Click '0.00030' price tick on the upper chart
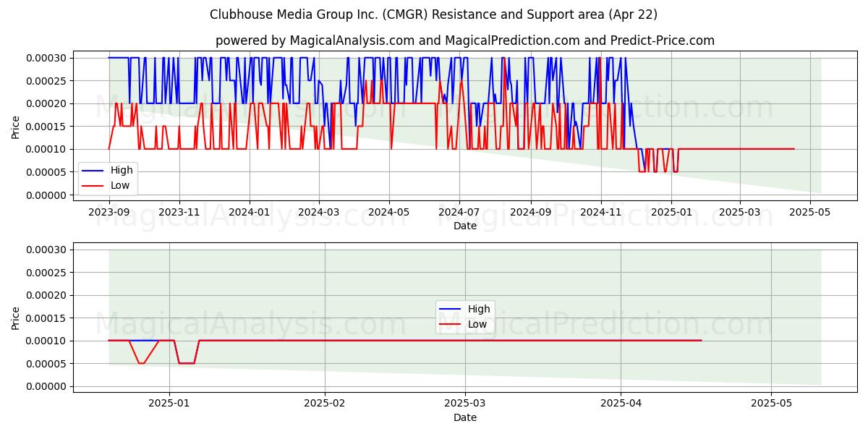 46,58
